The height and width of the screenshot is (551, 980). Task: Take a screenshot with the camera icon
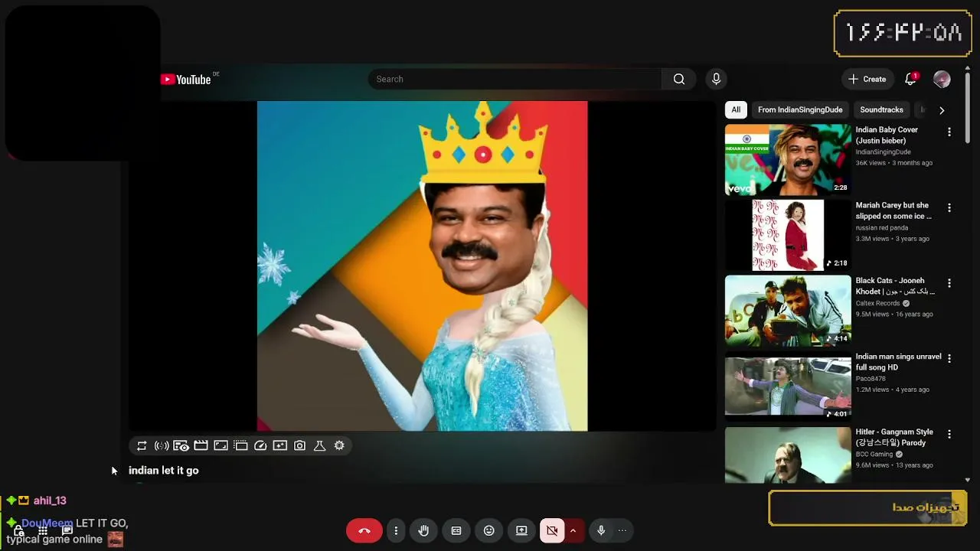(300, 445)
